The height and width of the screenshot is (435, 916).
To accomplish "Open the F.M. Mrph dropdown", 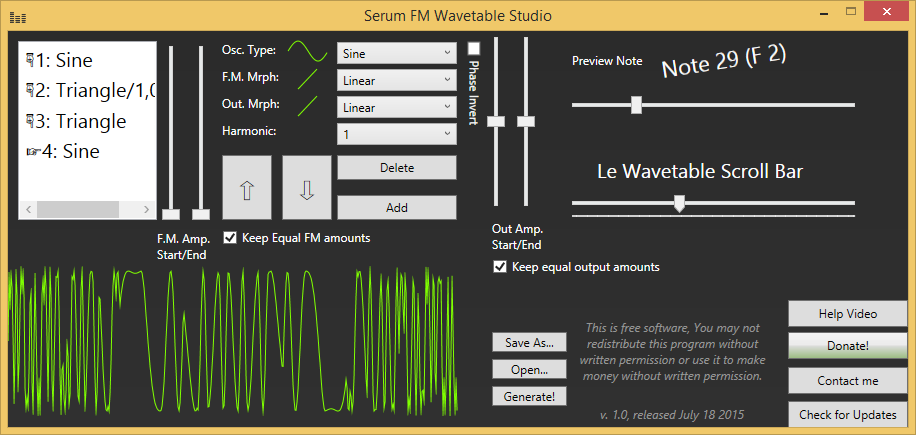I will tap(397, 81).
